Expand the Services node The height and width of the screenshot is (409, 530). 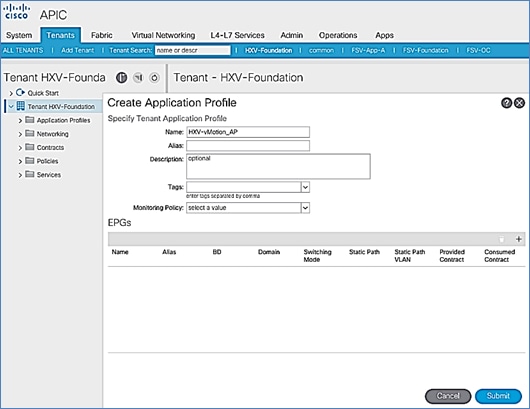[x=20, y=175]
